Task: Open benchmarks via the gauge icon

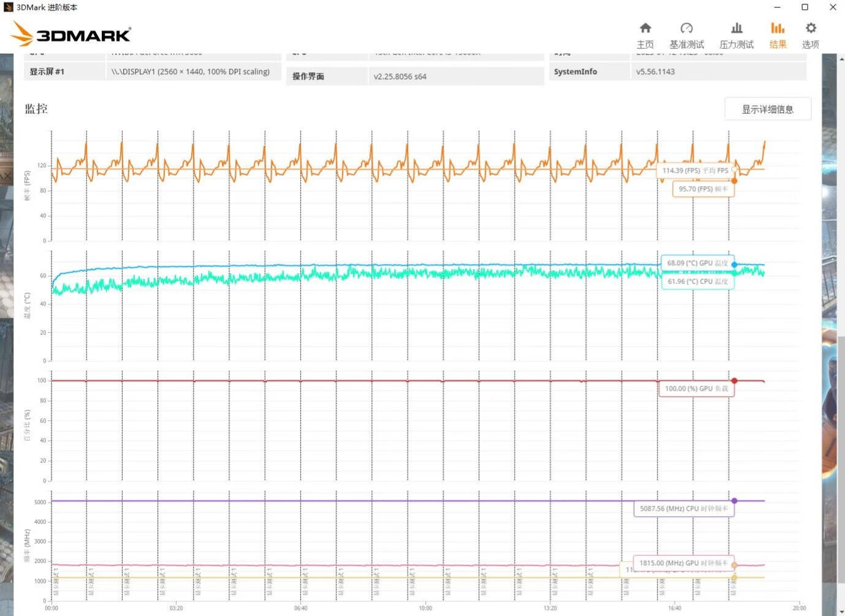Action: click(x=686, y=28)
